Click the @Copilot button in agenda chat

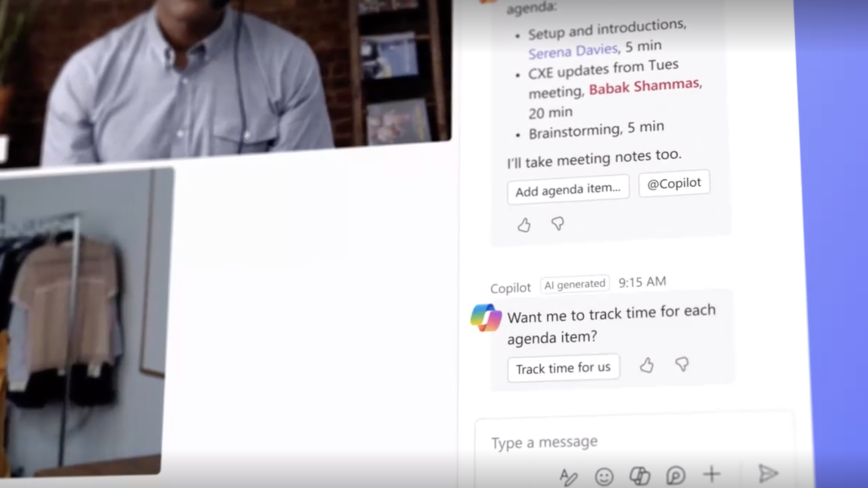pos(673,184)
